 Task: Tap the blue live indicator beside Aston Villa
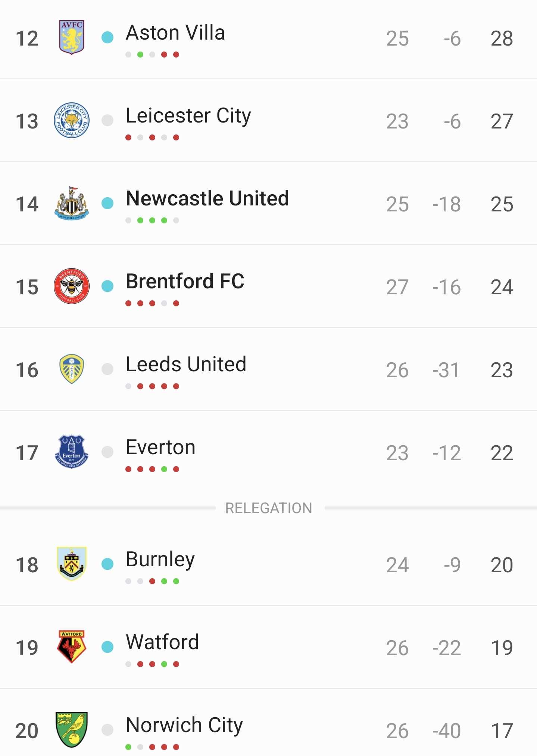[x=107, y=37]
